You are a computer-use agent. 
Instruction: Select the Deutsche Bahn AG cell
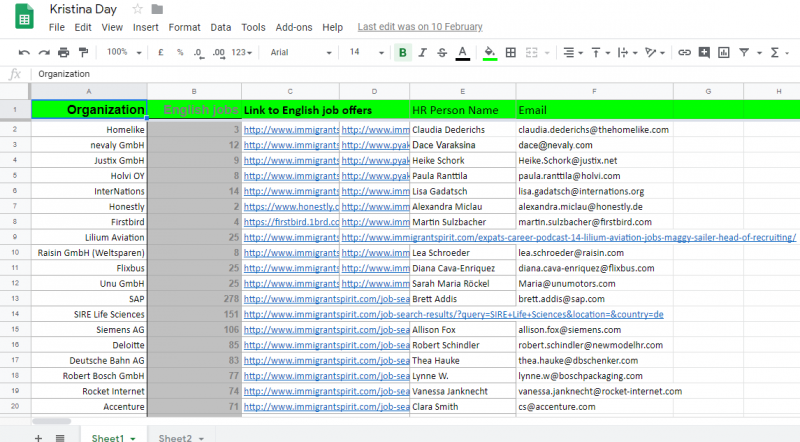pos(89,360)
